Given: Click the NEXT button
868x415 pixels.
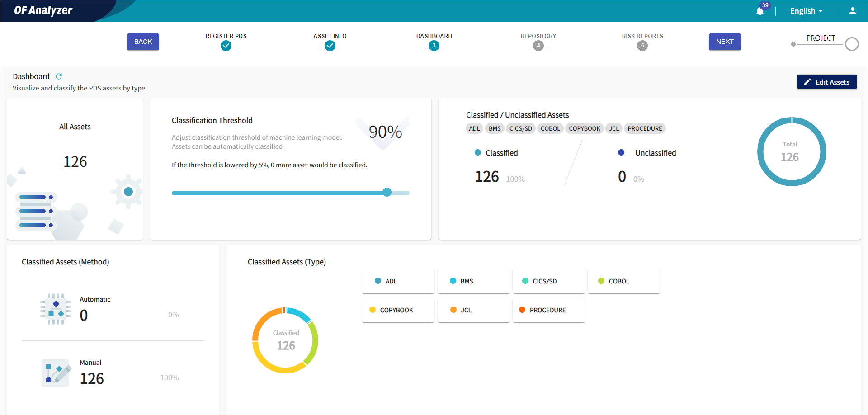Looking at the screenshot, I should tap(725, 42).
